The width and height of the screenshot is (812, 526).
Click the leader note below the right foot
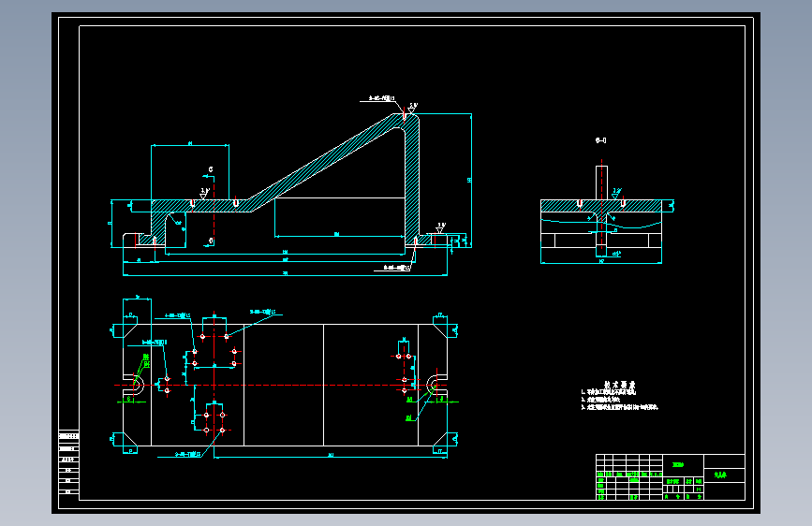(397, 268)
